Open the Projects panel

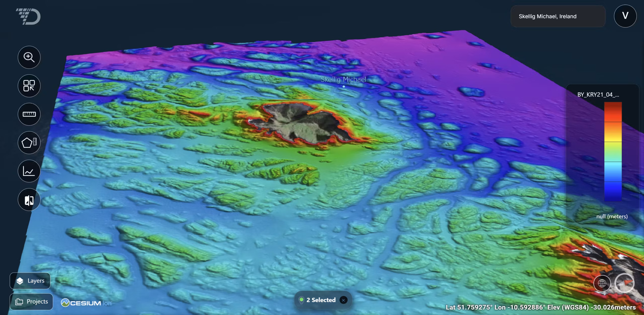[x=31, y=301]
